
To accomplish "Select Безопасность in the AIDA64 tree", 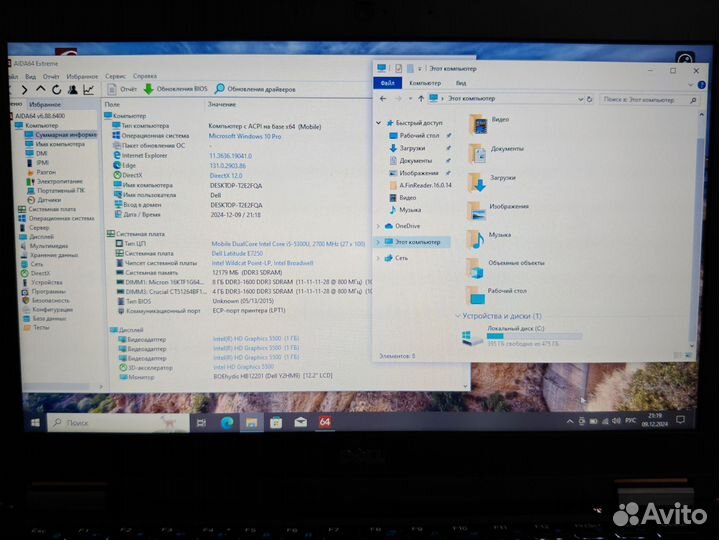I will (x=46, y=300).
